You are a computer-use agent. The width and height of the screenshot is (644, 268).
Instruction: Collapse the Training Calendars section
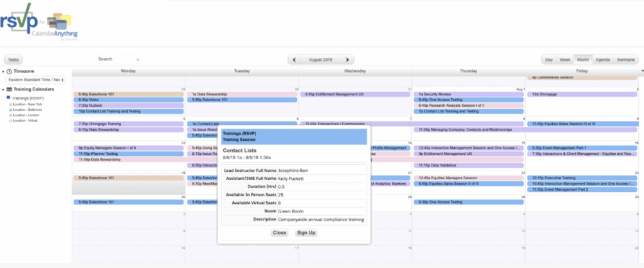[3, 89]
